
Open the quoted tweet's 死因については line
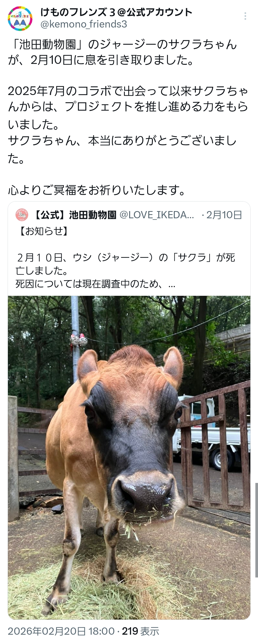coord(95,284)
